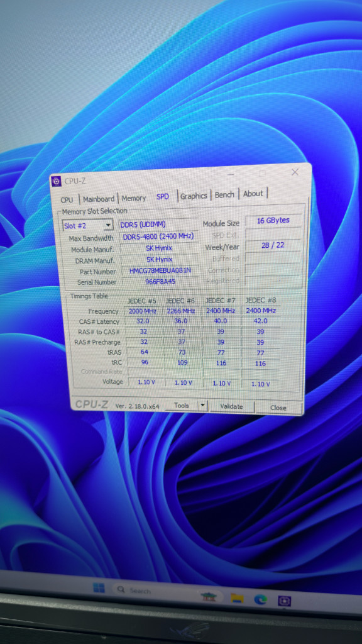Image resolution: width=362 pixels, height=644 pixels.
Task: Click the Week/Year value 28 / 22
Action: click(273, 245)
